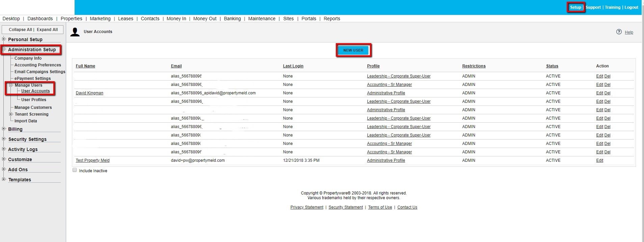Click the Help question mark icon

619,32
